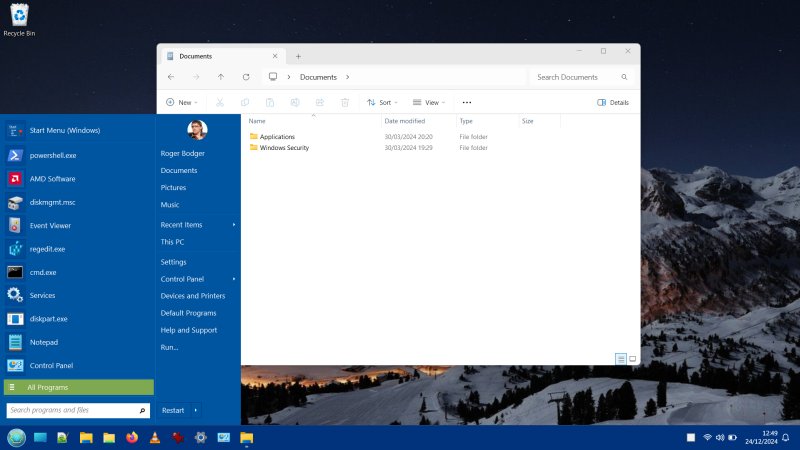Click the All Programs button
The height and width of the screenshot is (450, 800).
tap(78, 387)
